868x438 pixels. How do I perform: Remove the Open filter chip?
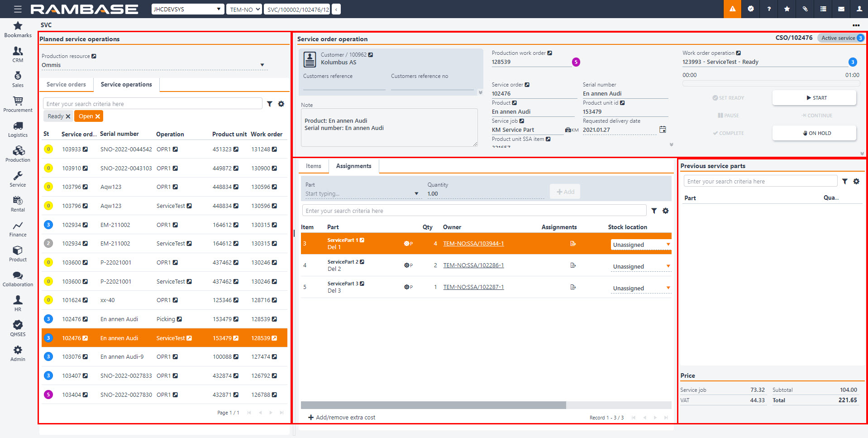point(97,116)
